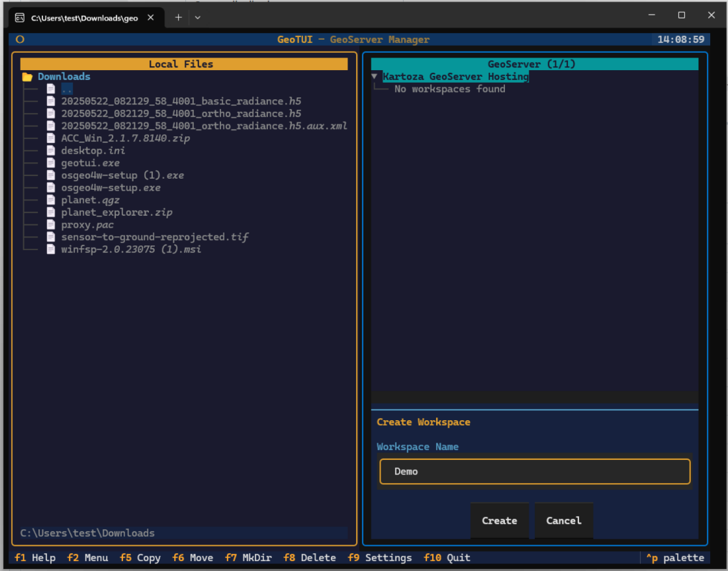Open the terminal tab dropdown chevron
This screenshot has width=728, height=571.
point(198,18)
